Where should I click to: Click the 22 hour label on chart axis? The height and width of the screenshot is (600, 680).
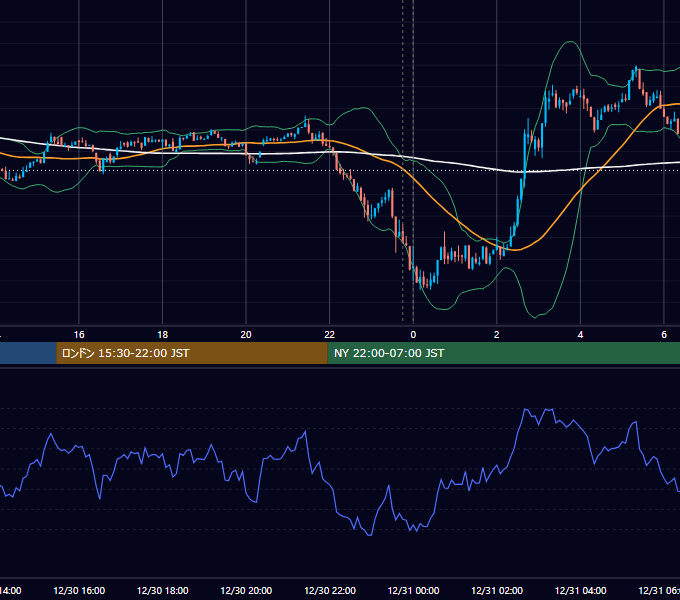click(330, 335)
